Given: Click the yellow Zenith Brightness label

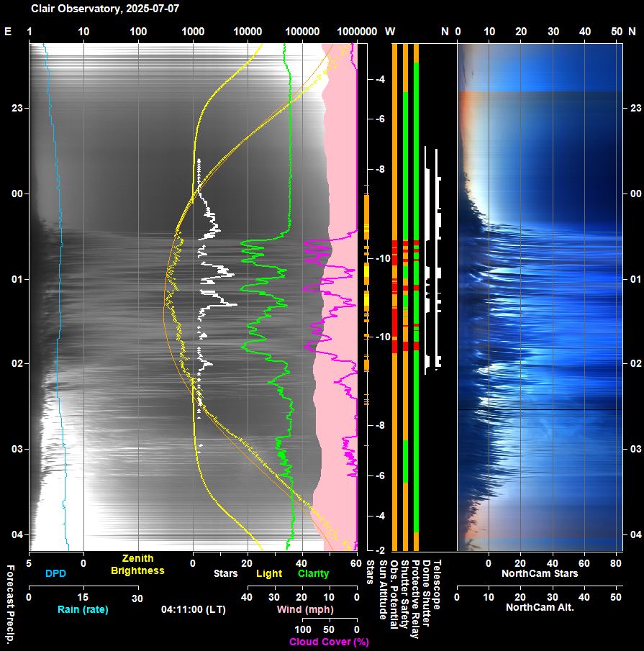Looking at the screenshot, I should click(x=137, y=565).
